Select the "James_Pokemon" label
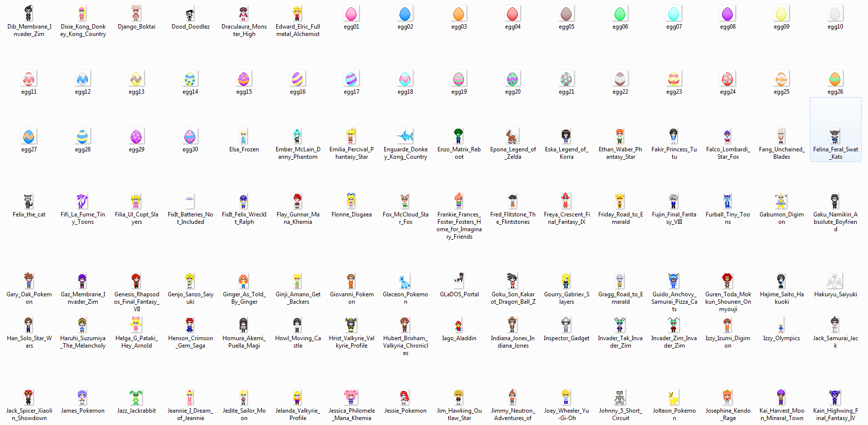 point(82,411)
